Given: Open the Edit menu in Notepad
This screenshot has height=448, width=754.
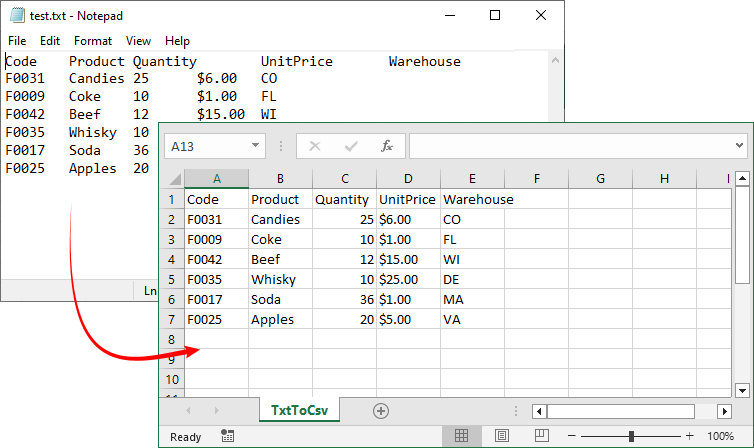Looking at the screenshot, I should pyautogui.click(x=50, y=41).
